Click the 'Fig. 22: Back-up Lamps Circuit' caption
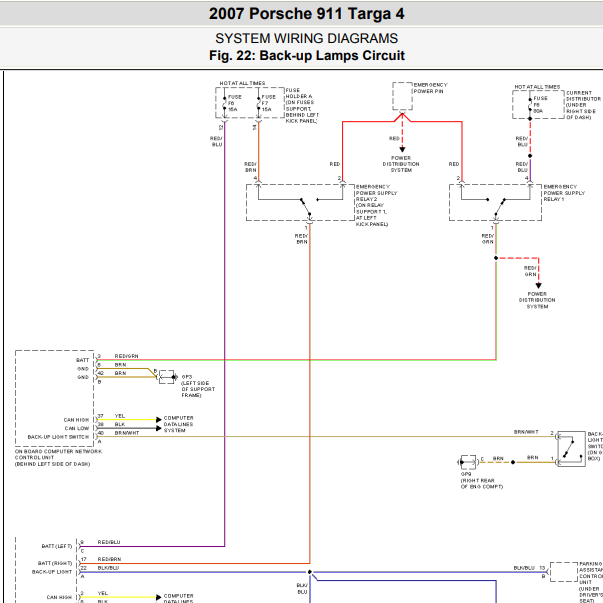This screenshot has width=603, height=603. point(306,55)
